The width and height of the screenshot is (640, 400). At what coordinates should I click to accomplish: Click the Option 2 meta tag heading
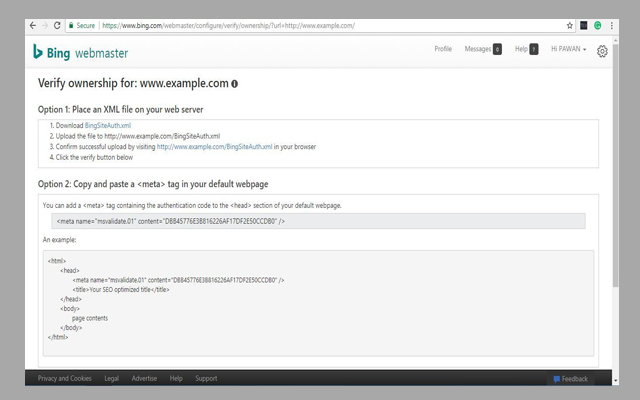point(153,184)
